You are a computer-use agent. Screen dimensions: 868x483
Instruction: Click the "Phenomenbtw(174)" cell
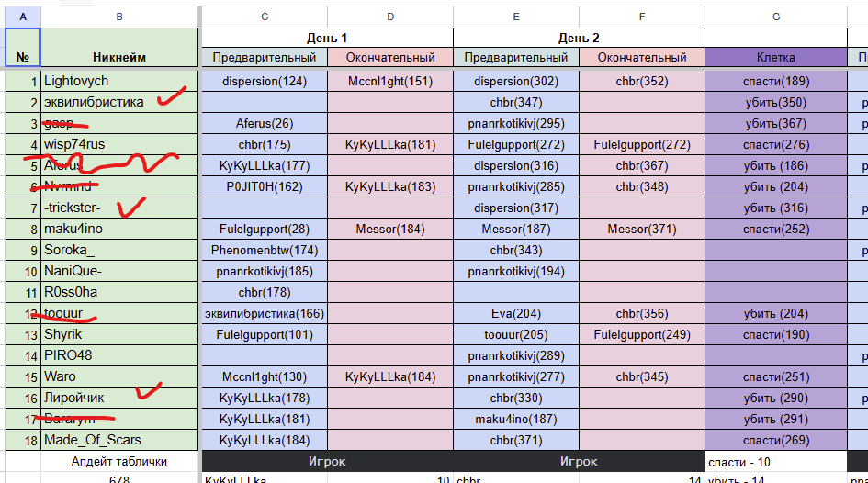click(x=265, y=250)
